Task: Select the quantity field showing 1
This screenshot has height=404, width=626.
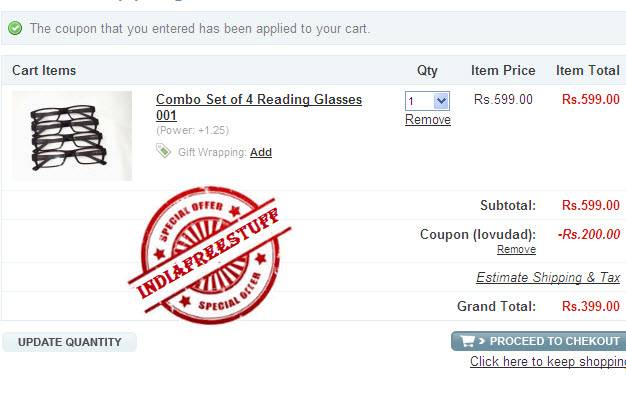Action: click(427, 101)
